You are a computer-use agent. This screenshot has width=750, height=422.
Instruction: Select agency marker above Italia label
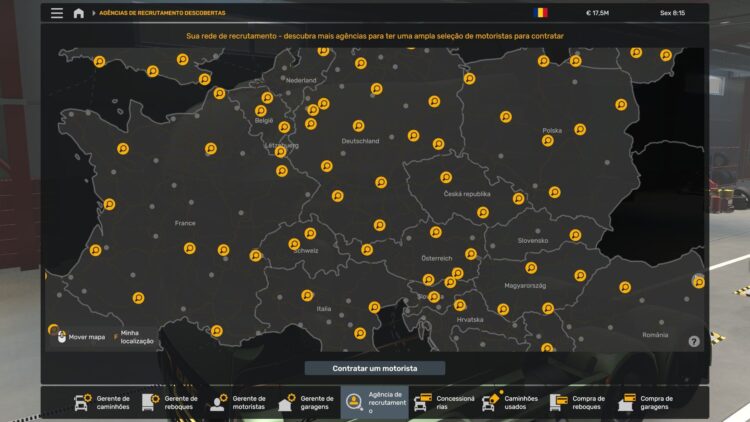308,295
